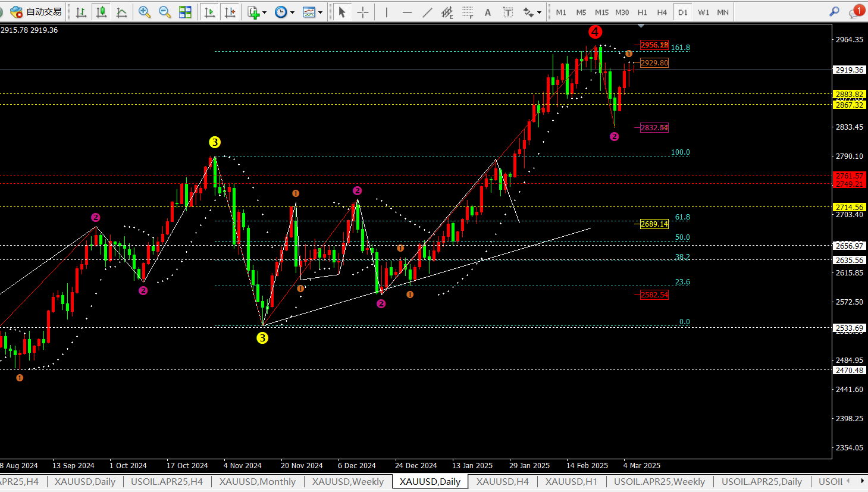Click the 2714.56 yellow axis label

850,207
